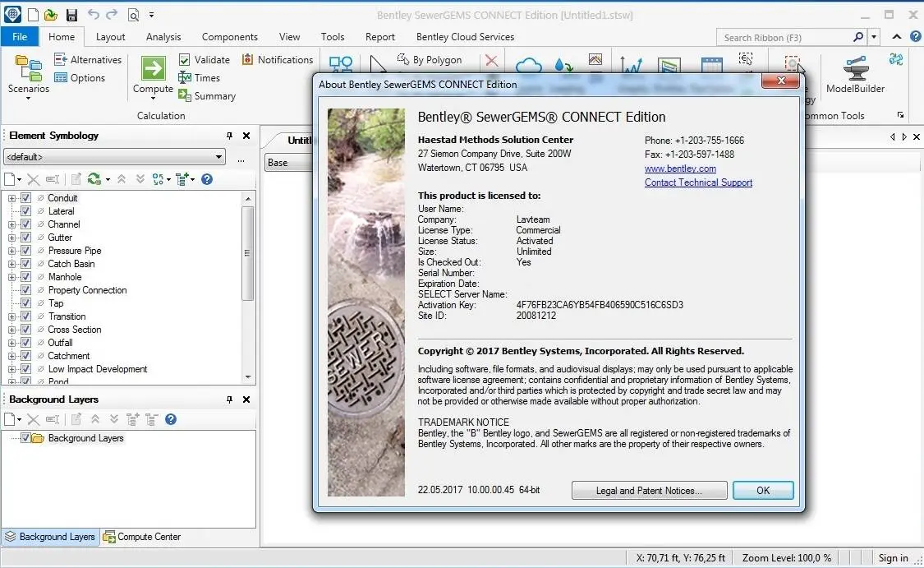Click Sign in on the status bar
This screenshot has width=924, height=568.
click(x=893, y=557)
